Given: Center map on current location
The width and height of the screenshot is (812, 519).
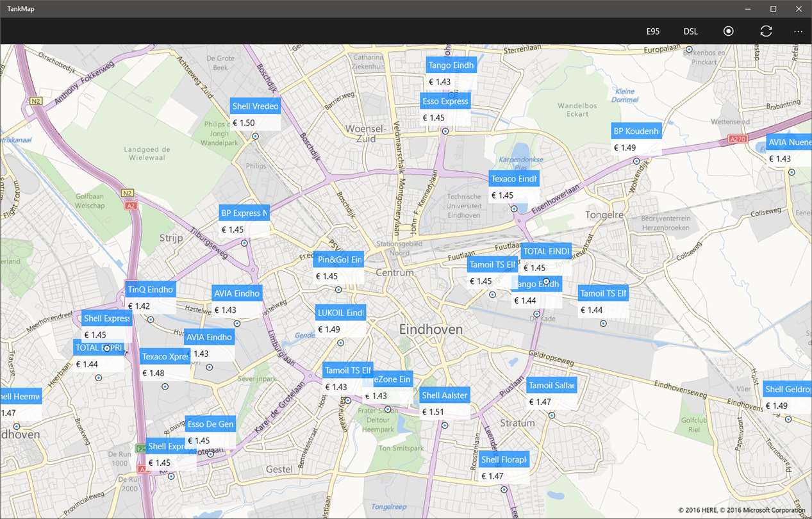Looking at the screenshot, I should pos(729,31).
